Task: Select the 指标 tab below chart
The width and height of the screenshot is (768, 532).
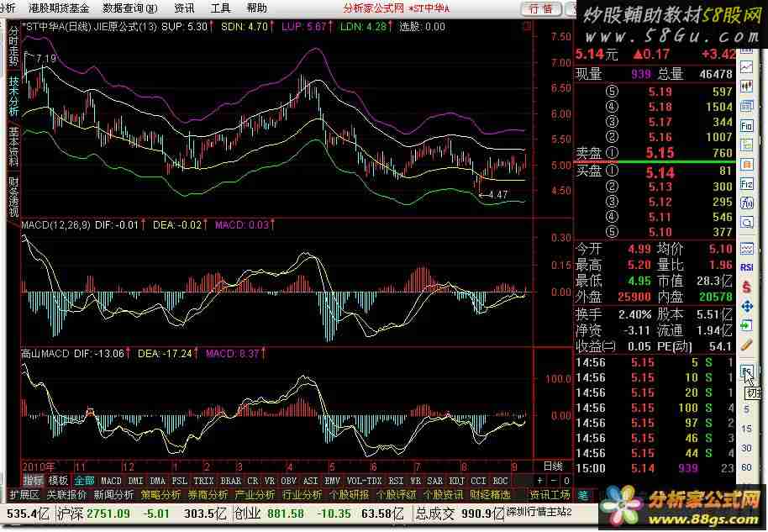Action: tap(33, 481)
